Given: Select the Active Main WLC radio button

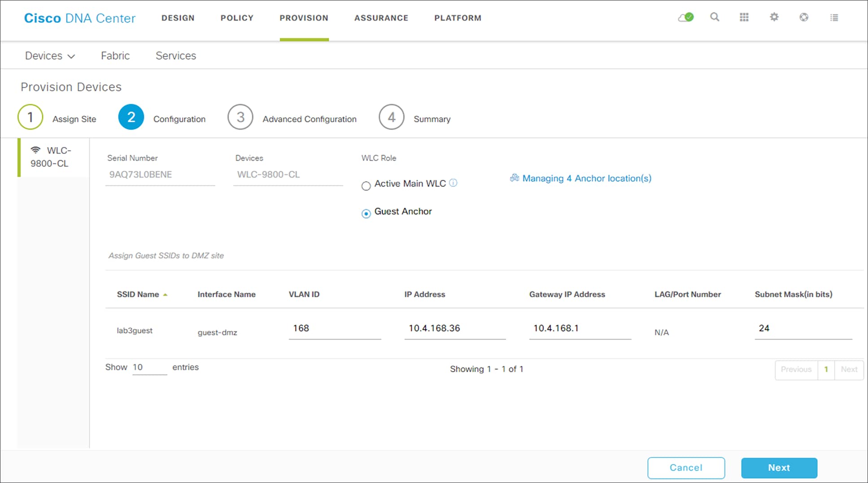Looking at the screenshot, I should (366, 186).
